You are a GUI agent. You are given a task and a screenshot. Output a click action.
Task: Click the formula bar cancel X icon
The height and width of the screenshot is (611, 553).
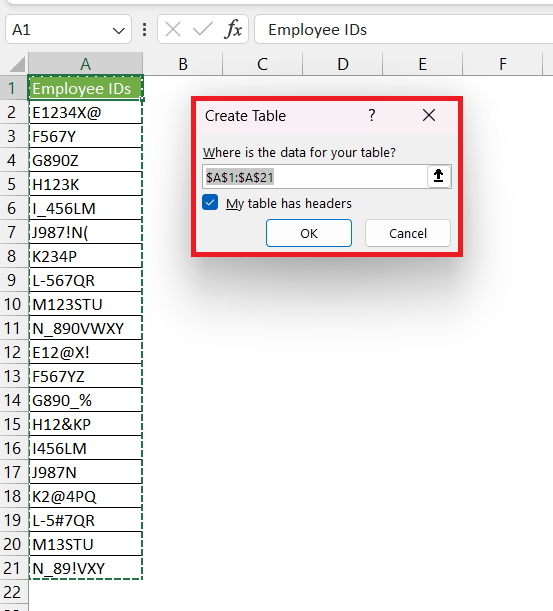[x=173, y=30]
